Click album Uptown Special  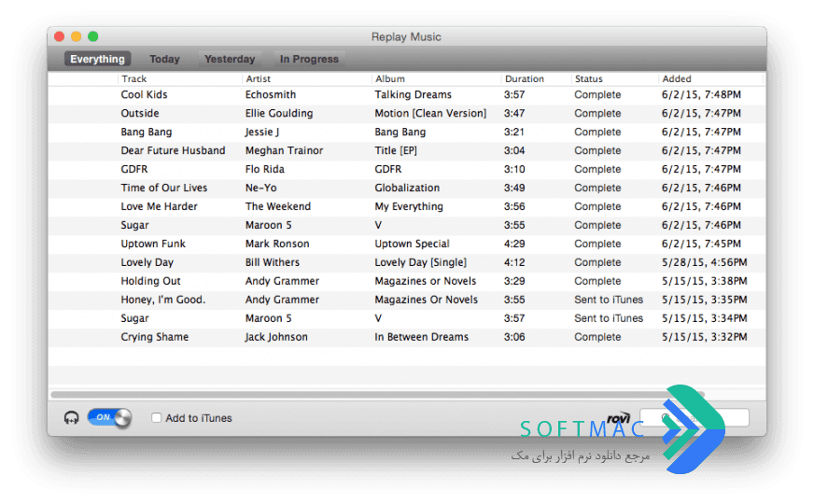tap(412, 244)
